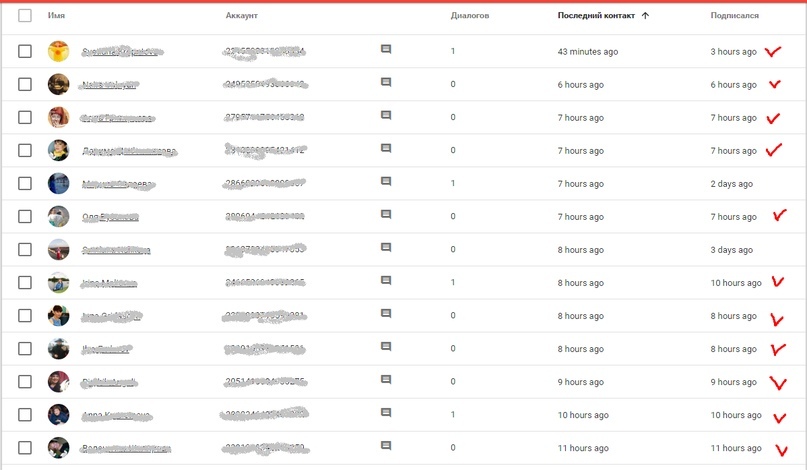Click message icon in the 6 hours ago row
807x470 pixels.
point(386,83)
